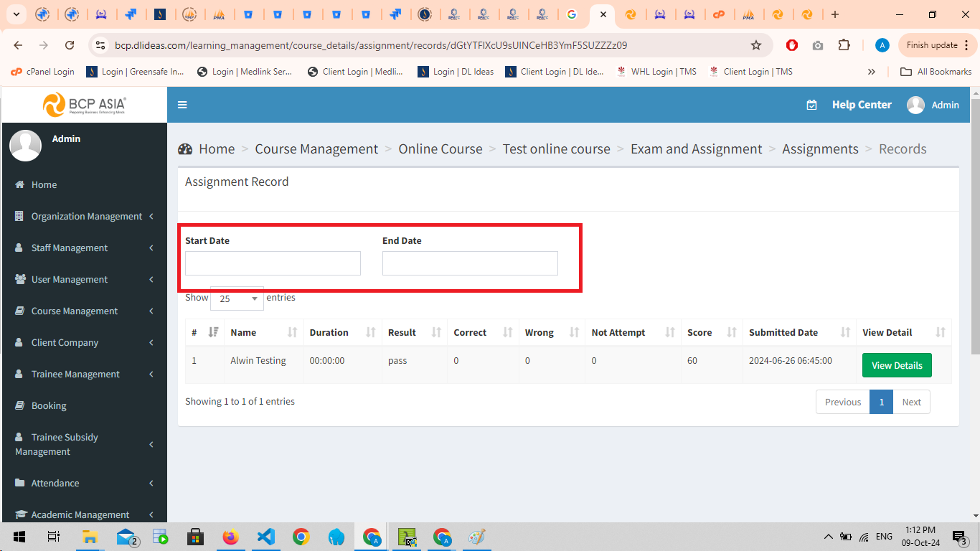This screenshot has height=551, width=980.
Task: Sort by the Submitted Date column arrows
Action: (845, 332)
